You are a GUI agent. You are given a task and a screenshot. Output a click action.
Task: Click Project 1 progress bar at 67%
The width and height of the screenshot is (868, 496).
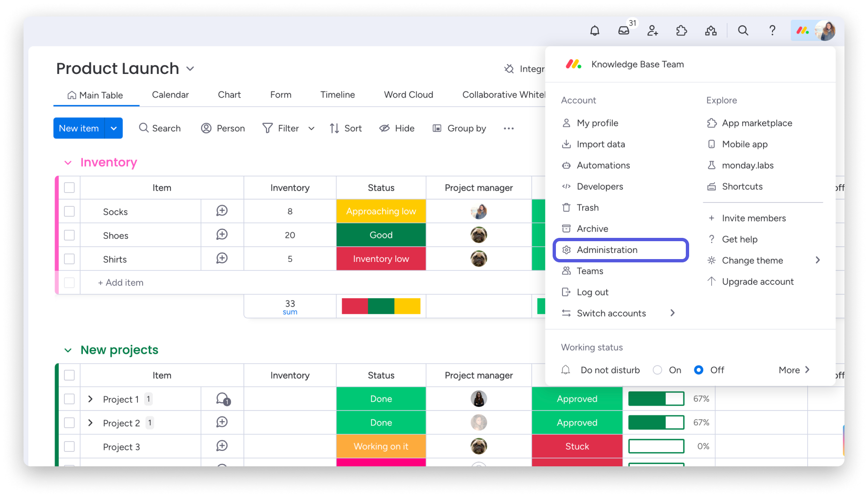656,398
